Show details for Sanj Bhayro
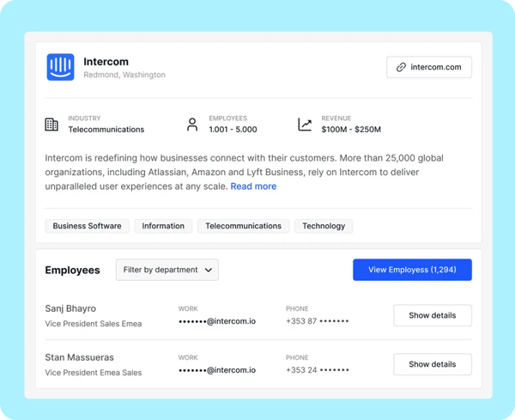 pyautogui.click(x=433, y=315)
